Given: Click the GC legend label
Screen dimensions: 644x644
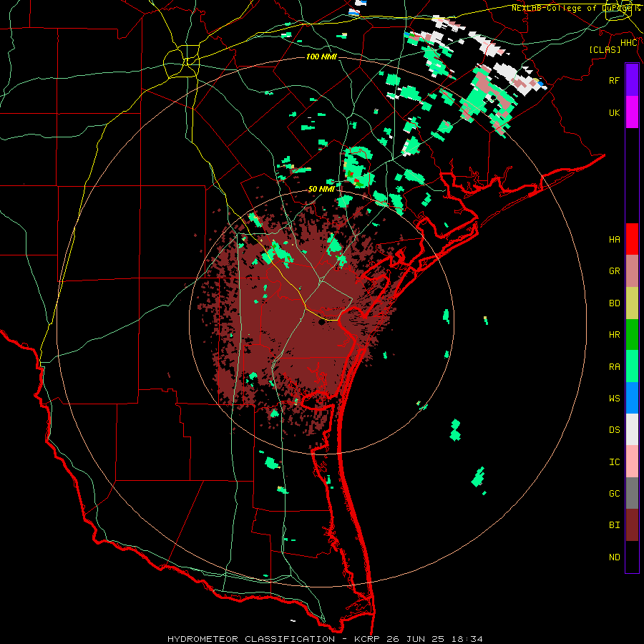Looking at the screenshot, I should click(x=615, y=494).
